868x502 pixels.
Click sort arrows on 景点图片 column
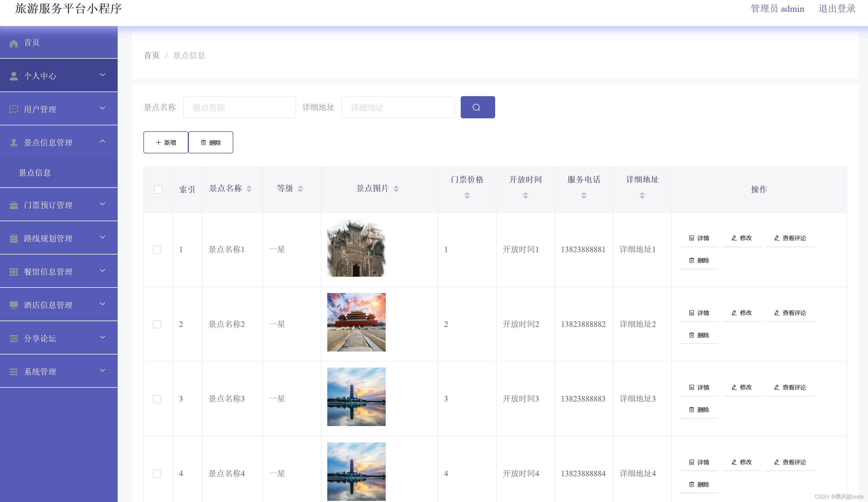coord(396,188)
